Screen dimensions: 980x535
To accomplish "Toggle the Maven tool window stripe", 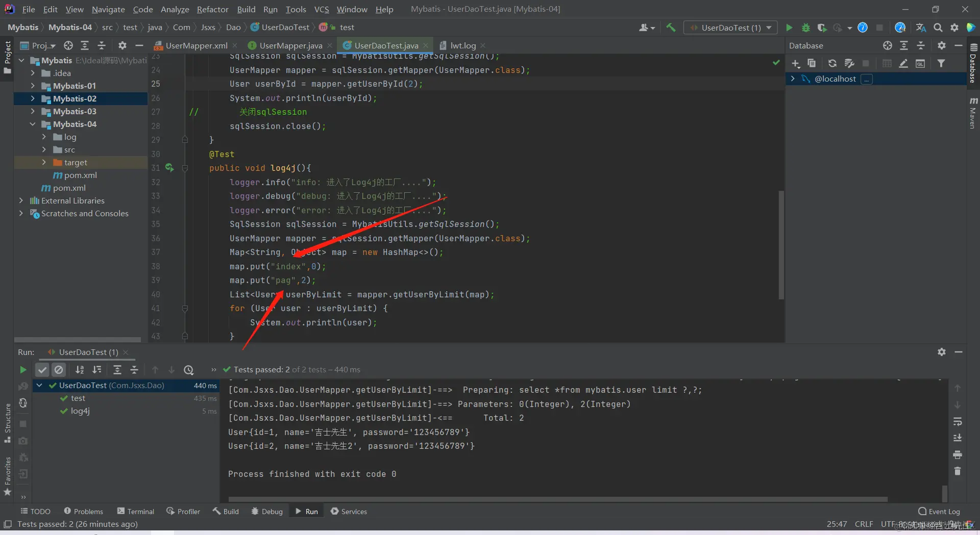I will 973,112.
